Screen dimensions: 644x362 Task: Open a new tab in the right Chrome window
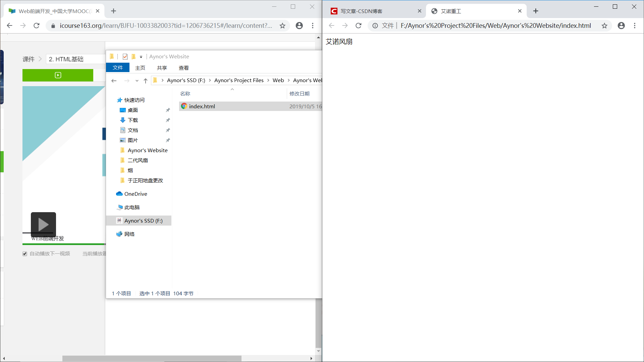[536, 11]
